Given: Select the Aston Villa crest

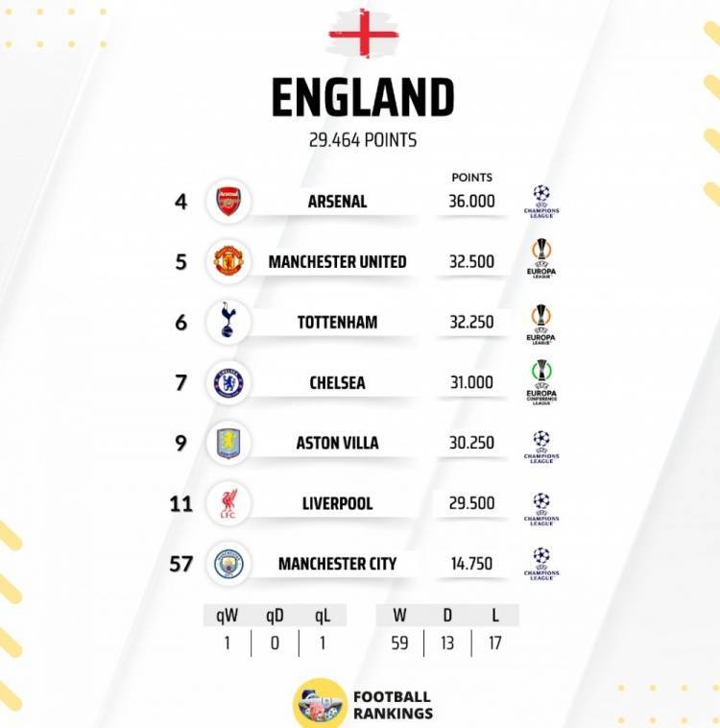Looking at the screenshot, I should click(x=228, y=443).
